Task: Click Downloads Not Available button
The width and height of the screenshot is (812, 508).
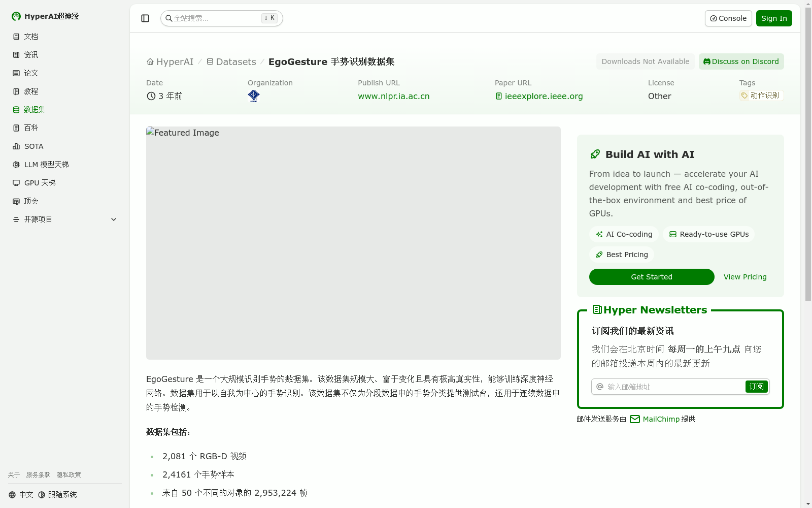Action: click(x=646, y=61)
